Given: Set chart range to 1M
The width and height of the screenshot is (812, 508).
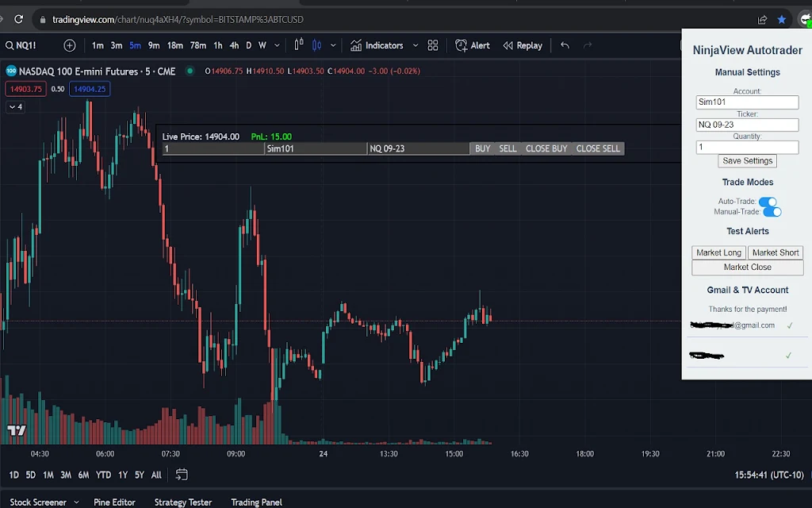Looking at the screenshot, I should (x=48, y=475).
